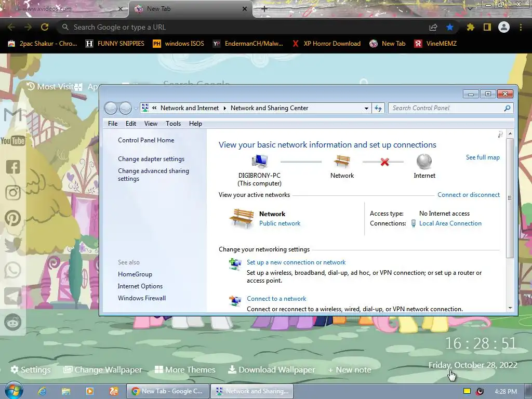Click See full map link
The width and height of the screenshot is (532, 399).
[483, 157]
